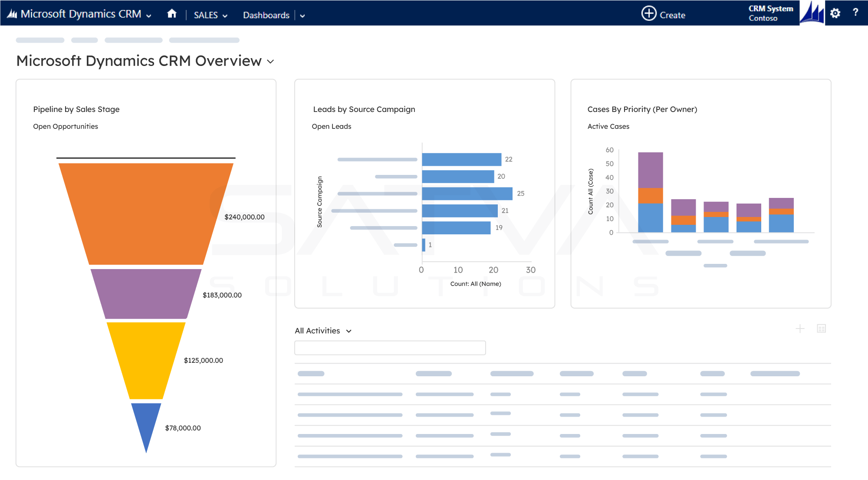The height and width of the screenshot is (480, 868).
Task: Select the yellow $125,000.00 funnel segment
Action: 146,360
